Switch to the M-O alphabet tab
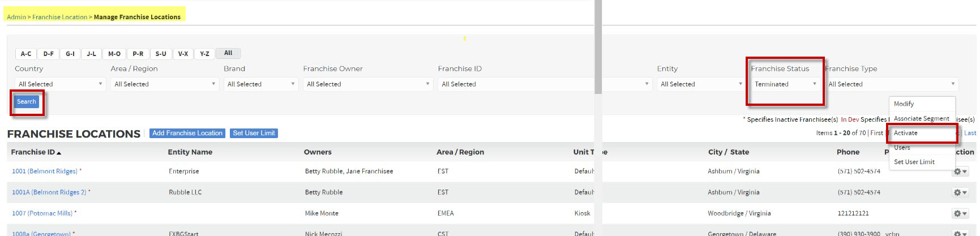 point(114,54)
